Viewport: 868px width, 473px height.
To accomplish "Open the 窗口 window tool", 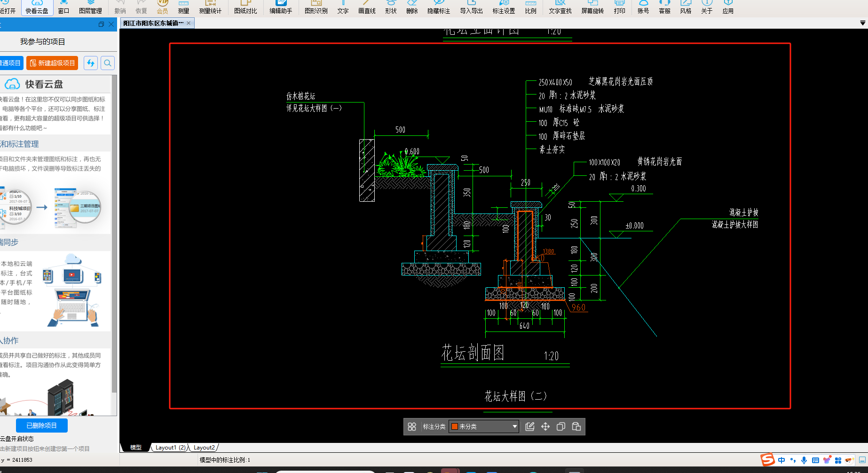I will 63,7.
